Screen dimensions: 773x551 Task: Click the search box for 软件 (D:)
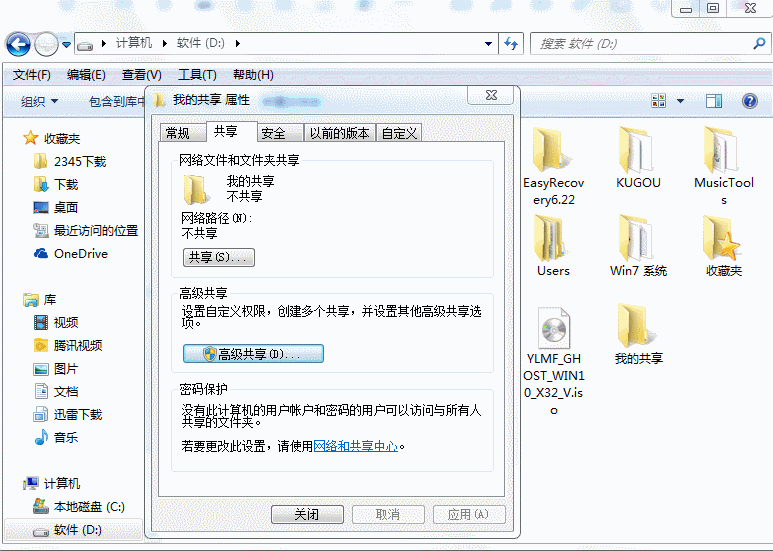pos(640,44)
